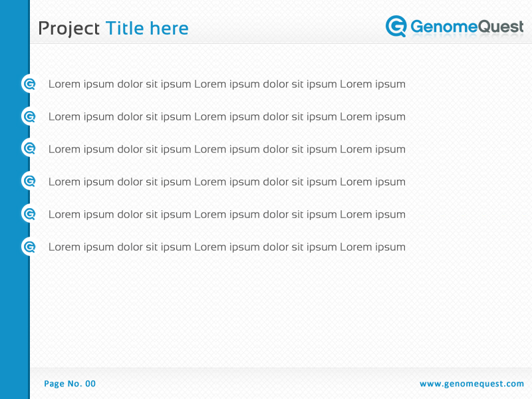Open the www.genomequest.com link

tap(471, 384)
